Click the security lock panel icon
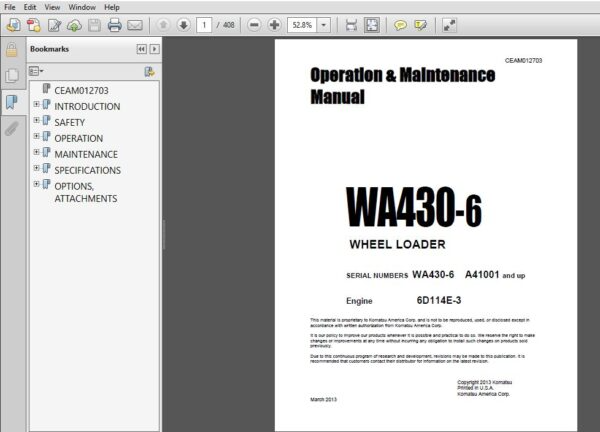The width and height of the screenshot is (600, 432). 12,50
